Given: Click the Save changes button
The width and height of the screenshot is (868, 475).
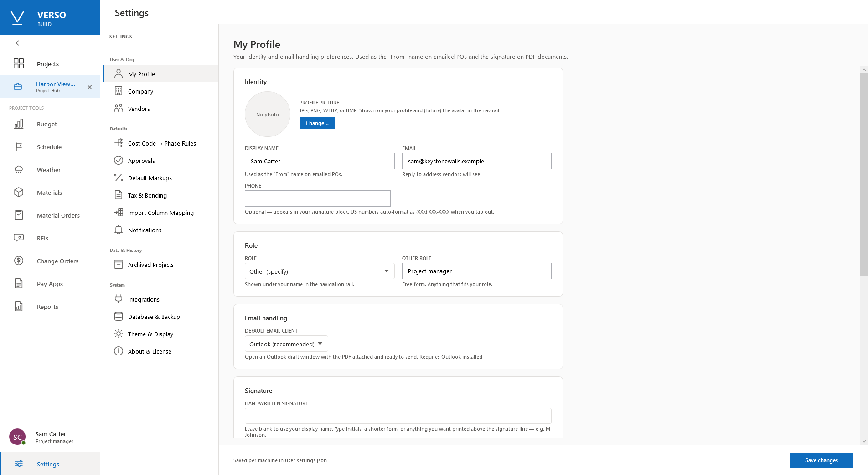Looking at the screenshot, I should pyautogui.click(x=821, y=460).
